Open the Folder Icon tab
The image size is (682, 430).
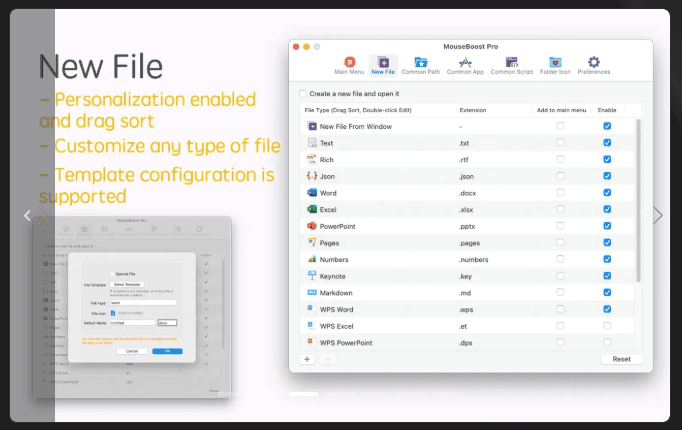click(x=555, y=66)
